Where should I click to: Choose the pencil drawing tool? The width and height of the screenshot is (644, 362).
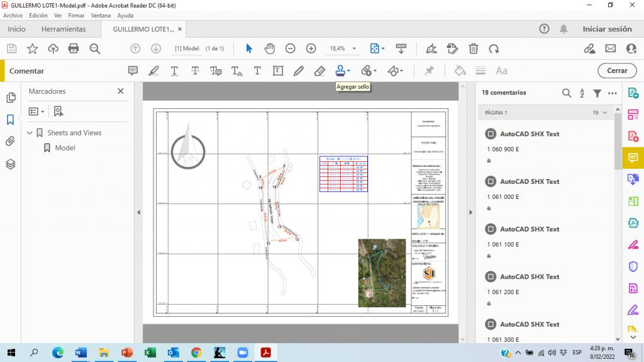(x=299, y=71)
